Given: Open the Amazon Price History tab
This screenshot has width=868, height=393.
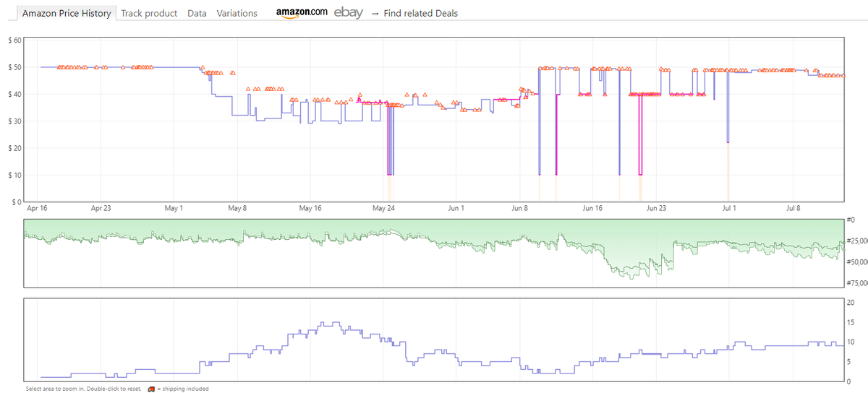Looking at the screenshot, I should point(67,13).
